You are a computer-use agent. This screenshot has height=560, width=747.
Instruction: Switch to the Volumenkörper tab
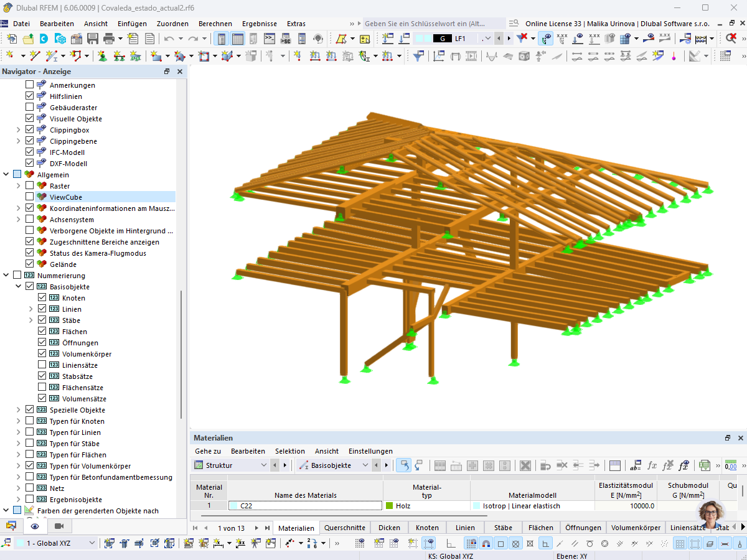[636, 528]
